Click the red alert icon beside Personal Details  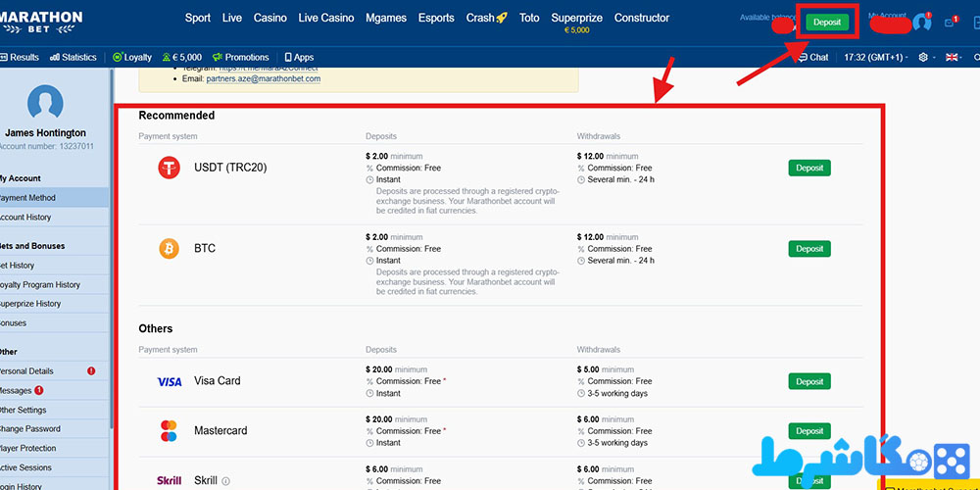[91, 370]
